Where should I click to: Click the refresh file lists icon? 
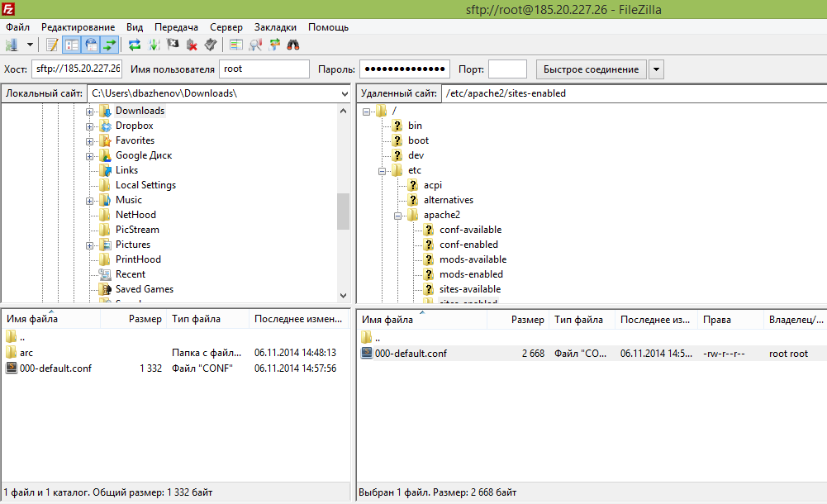point(135,45)
